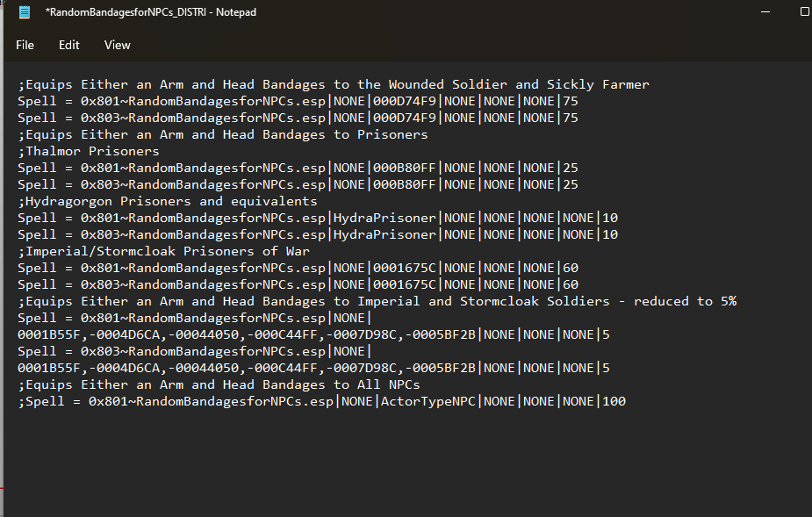Click 0x803 line containing HydraPrisoner

318,234
